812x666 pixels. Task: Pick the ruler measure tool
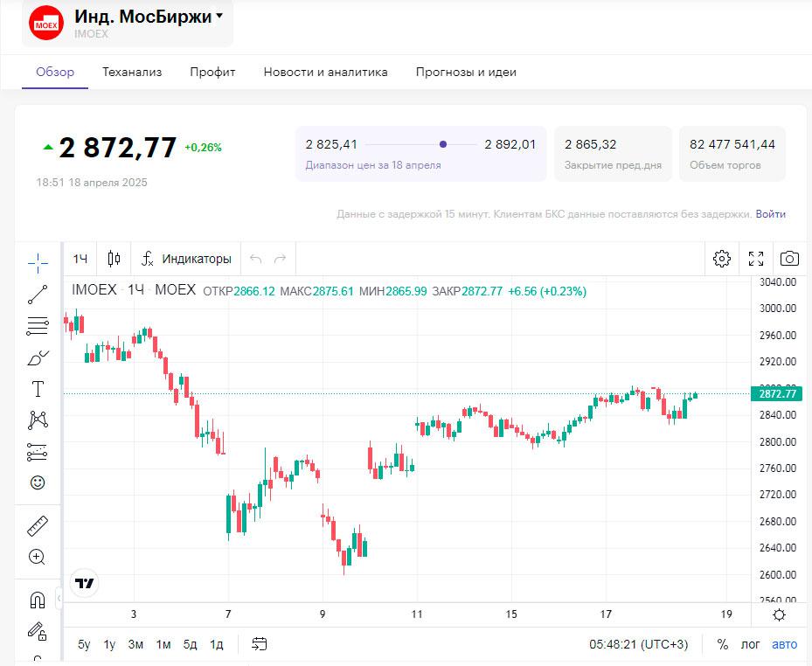coord(38,526)
